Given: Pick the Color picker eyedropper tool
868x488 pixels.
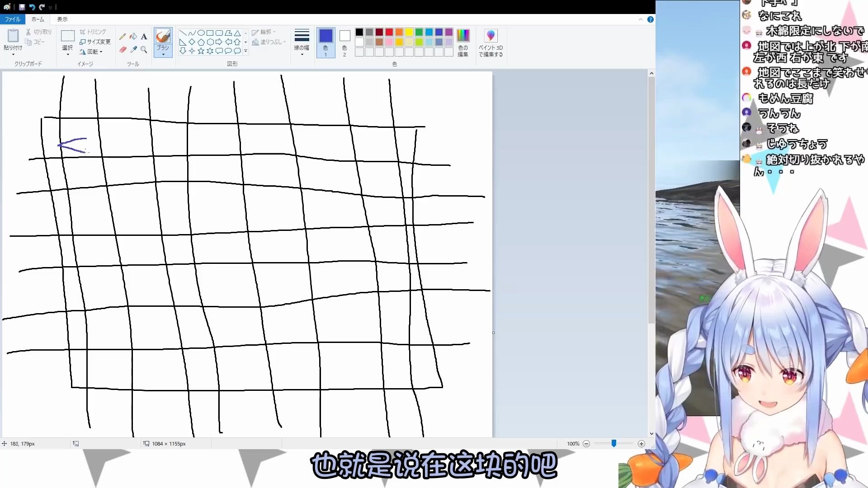Looking at the screenshot, I should pos(133,50).
